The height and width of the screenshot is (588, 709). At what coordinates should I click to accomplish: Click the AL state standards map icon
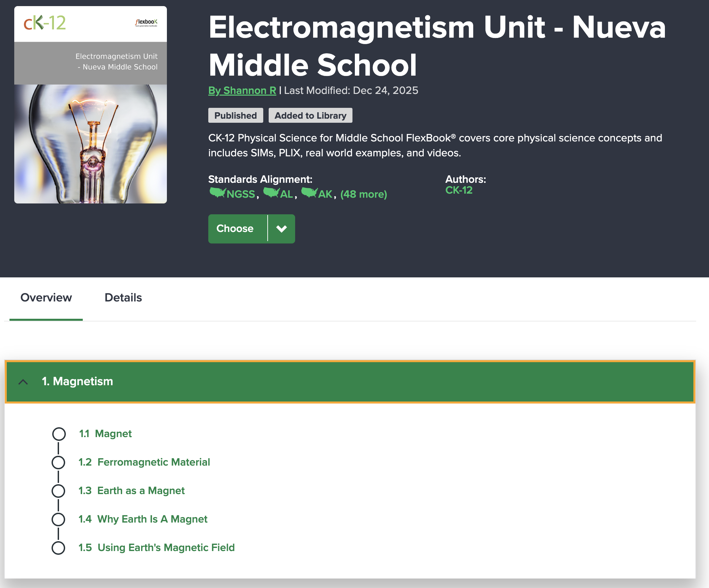(271, 193)
